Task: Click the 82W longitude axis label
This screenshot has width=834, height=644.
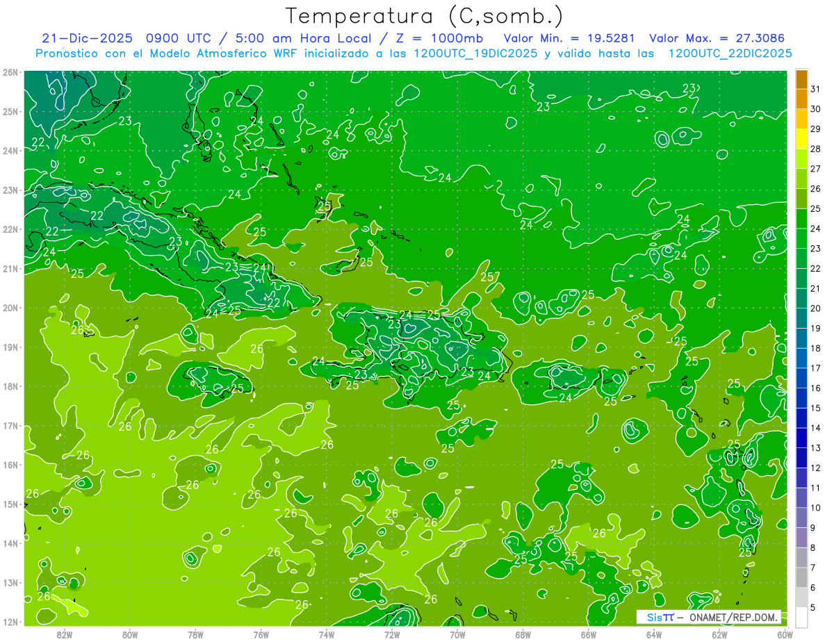Action: click(65, 634)
